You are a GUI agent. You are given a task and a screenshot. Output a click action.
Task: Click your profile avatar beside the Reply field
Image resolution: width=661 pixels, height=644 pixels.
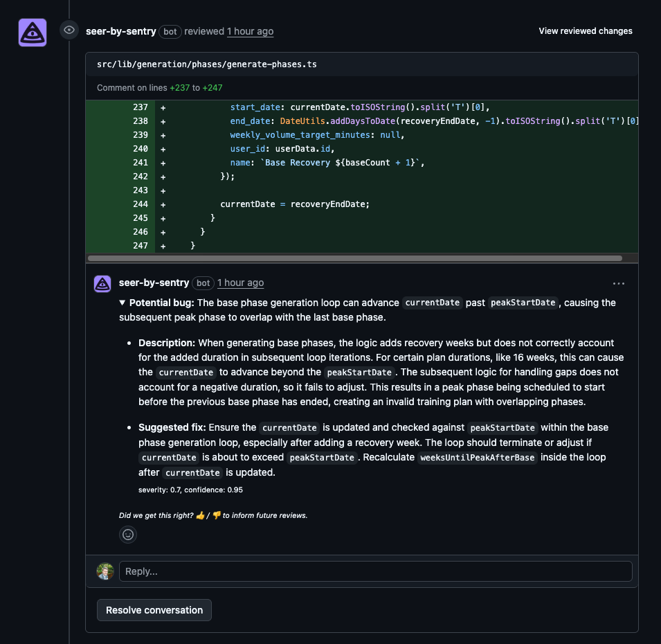click(105, 571)
